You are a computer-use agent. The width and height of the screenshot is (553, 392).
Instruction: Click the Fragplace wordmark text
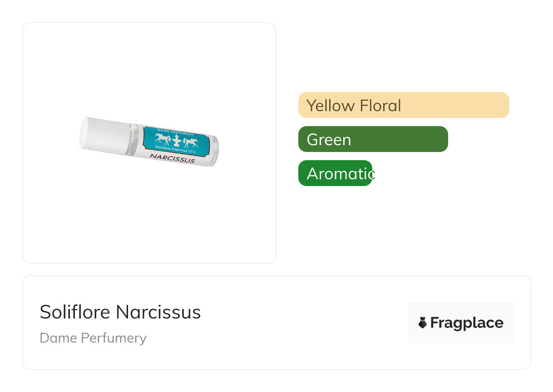(x=466, y=323)
